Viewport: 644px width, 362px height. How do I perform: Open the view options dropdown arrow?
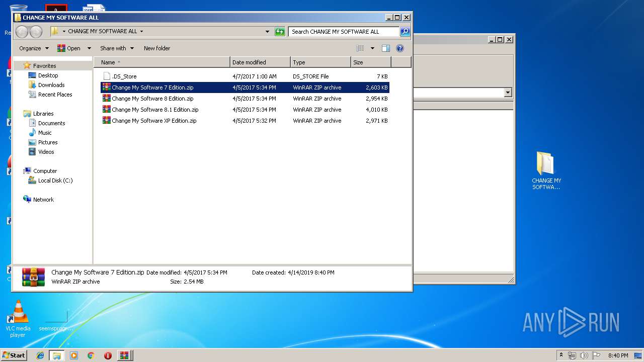pos(372,48)
